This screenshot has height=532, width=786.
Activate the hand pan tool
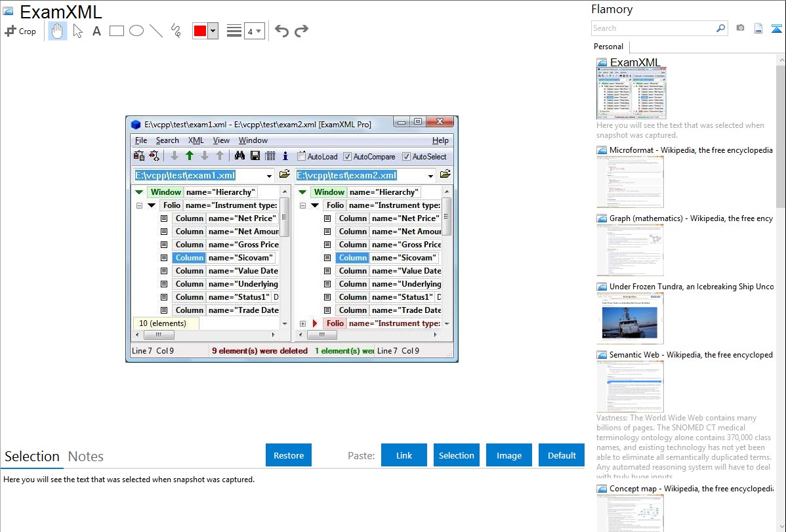click(x=57, y=31)
